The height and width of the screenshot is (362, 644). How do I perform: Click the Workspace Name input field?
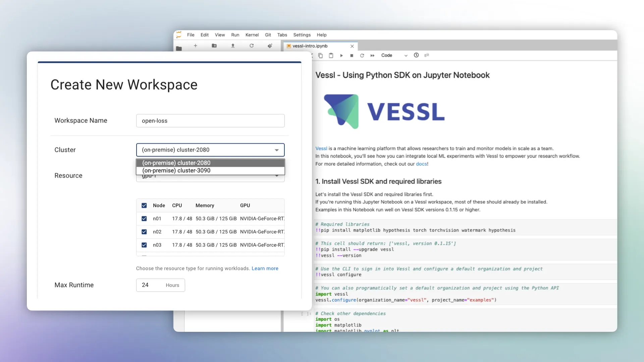point(210,121)
